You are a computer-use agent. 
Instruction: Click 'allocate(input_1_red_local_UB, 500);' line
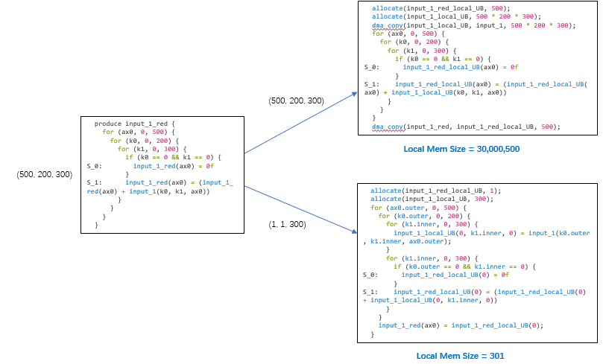pyautogui.click(x=441, y=8)
